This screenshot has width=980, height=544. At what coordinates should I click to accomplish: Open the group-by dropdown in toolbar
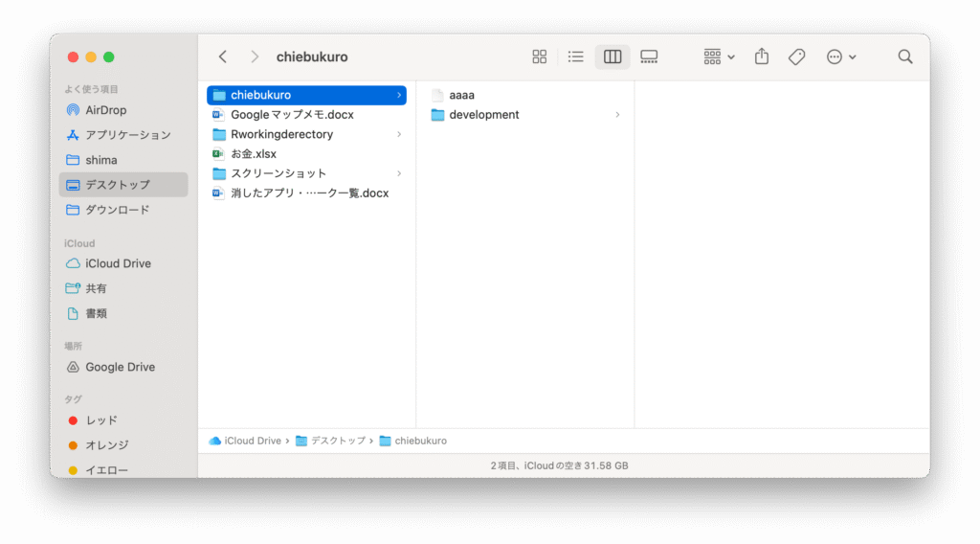tap(719, 57)
